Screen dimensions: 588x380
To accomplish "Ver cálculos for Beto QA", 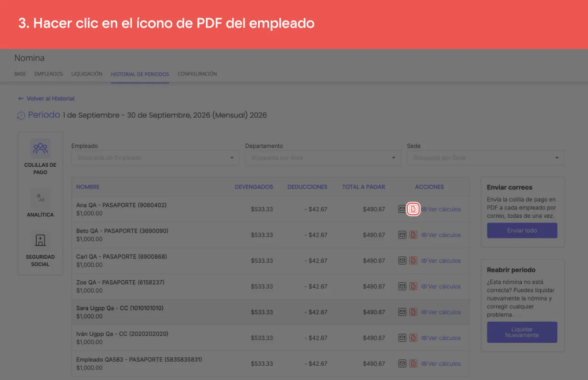I will pos(441,235).
